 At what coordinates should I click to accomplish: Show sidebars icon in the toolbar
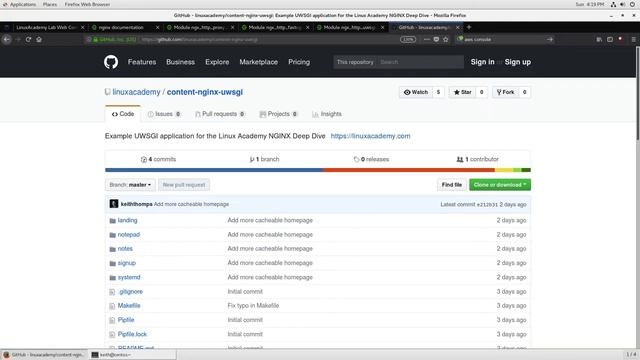610,40
